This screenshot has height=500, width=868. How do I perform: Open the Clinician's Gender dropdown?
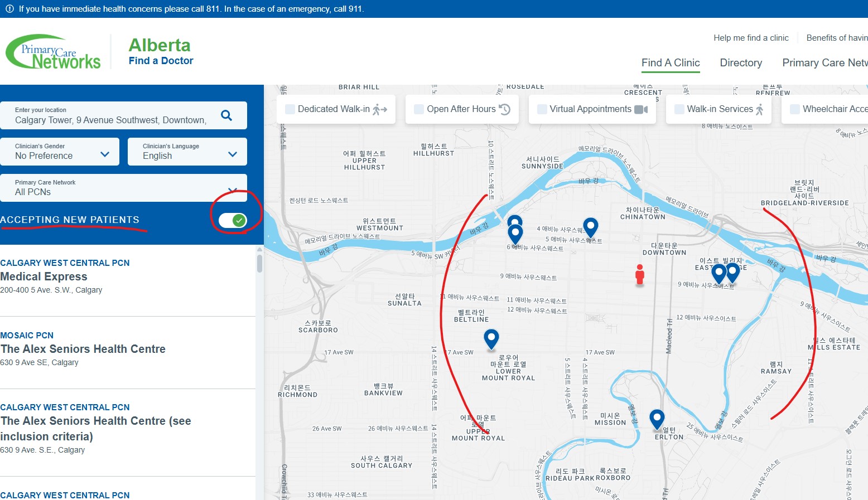tap(59, 152)
